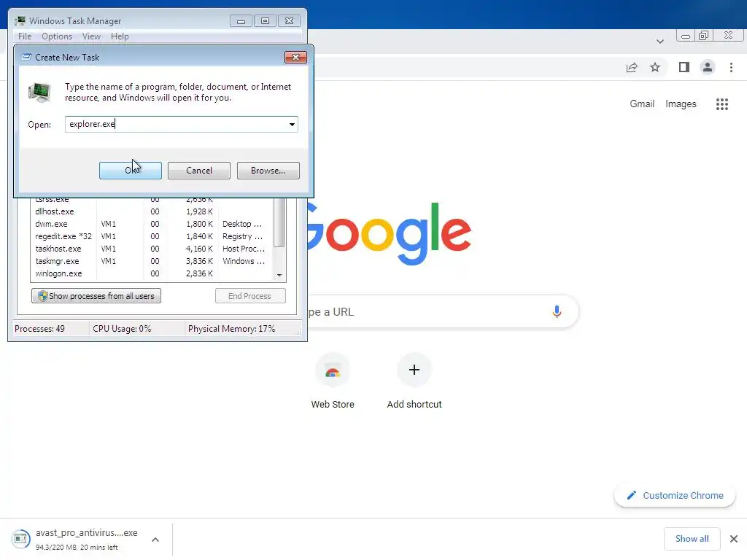The width and height of the screenshot is (747, 560).
Task: Click the 4,160 K memory value
Action: tap(199, 249)
